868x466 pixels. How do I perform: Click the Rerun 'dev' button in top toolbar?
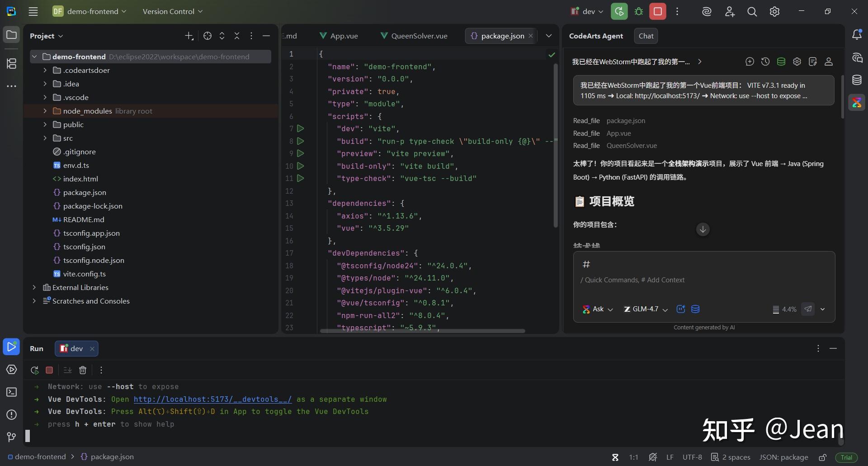pyautogui.click(x=619, y=11)
